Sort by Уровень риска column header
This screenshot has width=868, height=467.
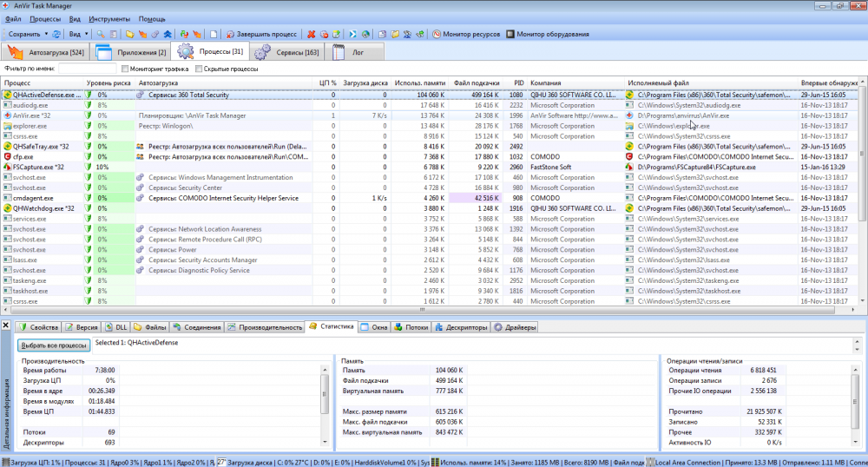coord(109,83)
